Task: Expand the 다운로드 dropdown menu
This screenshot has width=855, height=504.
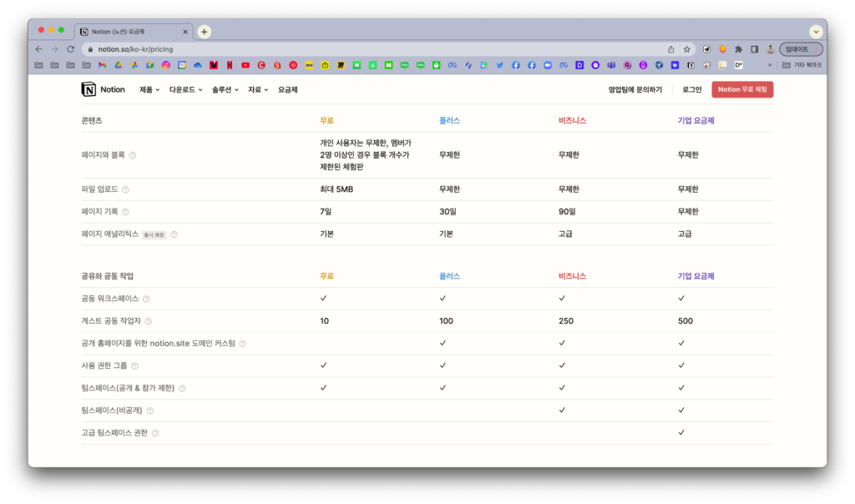Action: click(x=185, y=89)
